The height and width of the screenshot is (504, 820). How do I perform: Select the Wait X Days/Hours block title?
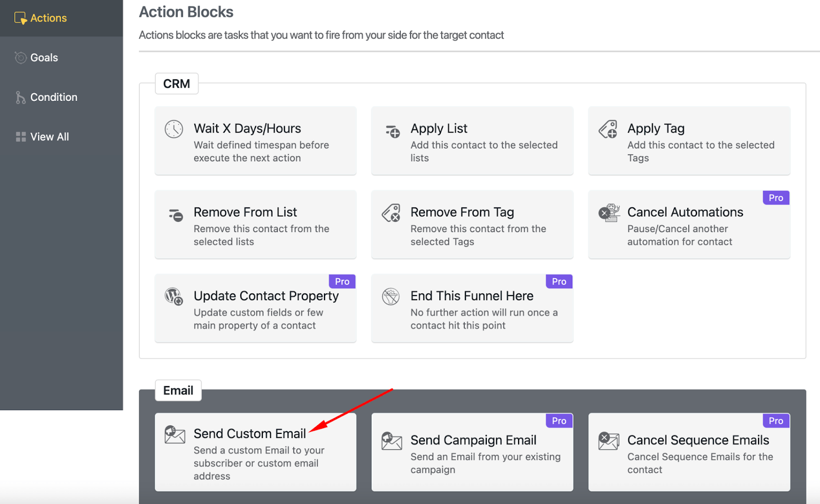[247, 129]
